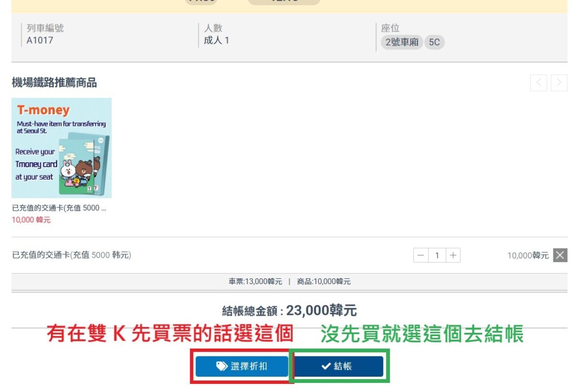Image resolution: width=578 pixels, height=392 pixels.
Task: Click the 成人 1 passenger count
Action: (x=216, y=40)
